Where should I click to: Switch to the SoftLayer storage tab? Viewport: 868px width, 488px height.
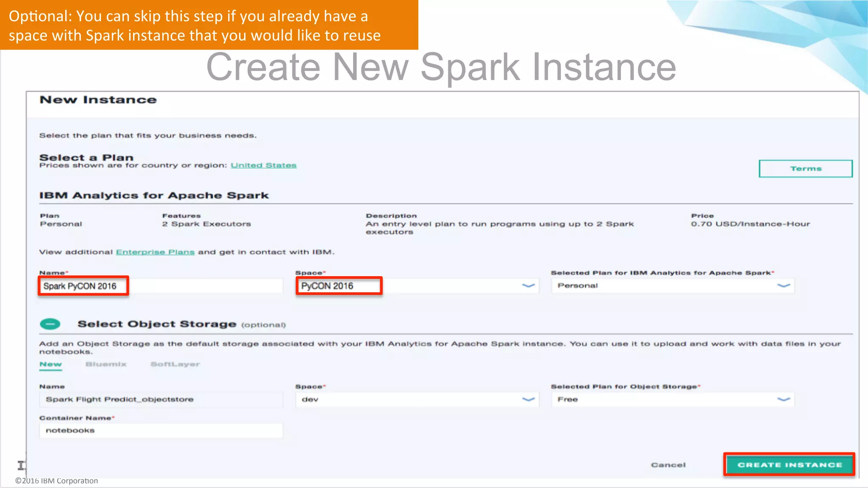(x=175, y=364)
